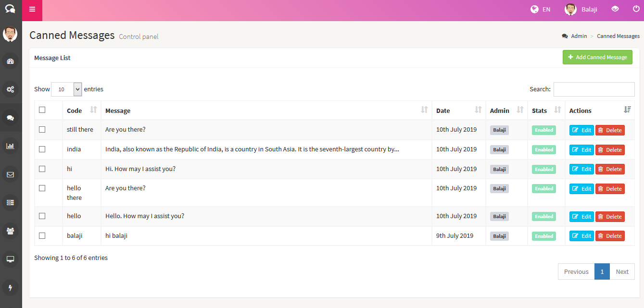Toggle the select-all checkbox in the table header
Screen dimensions: 644x308
pyautogui.click(x=42, y=110)
